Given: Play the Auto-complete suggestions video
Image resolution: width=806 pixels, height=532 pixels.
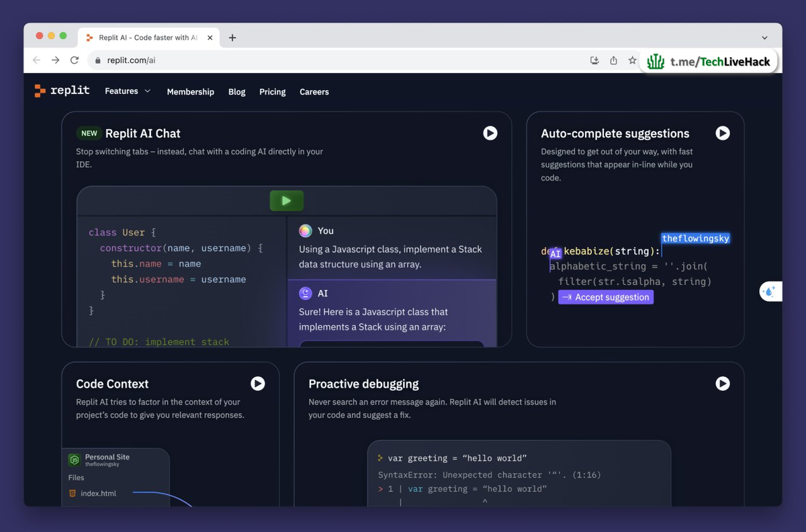Looking at the screenshot, I should [723, 133].
